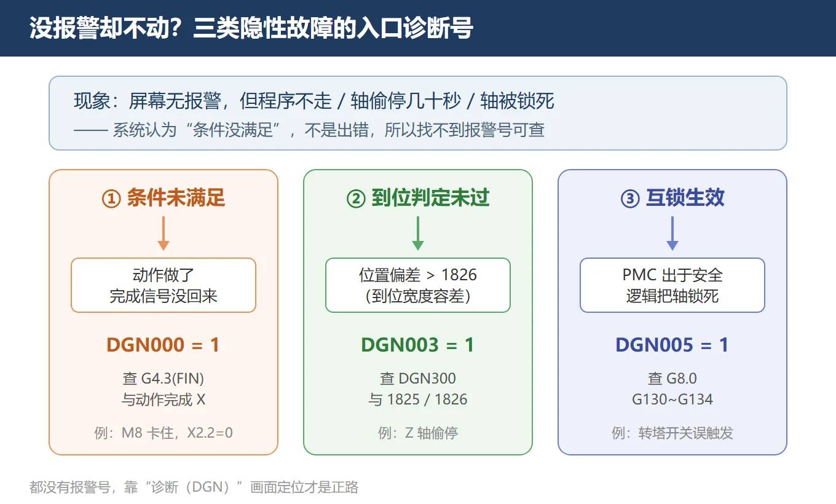The width and height of the screenshot is (836, 504).
Task: Click the line "查 DGN300"
Action: pyautogui.click(x=418, y=379)
